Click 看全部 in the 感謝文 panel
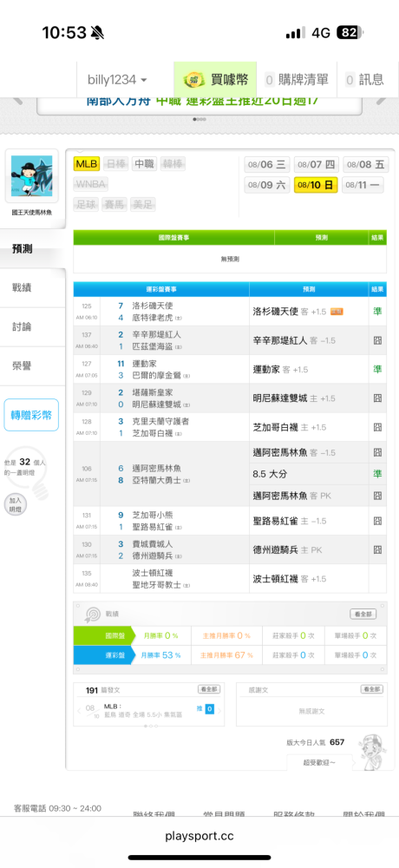This screenshot has width=399, height=868. pyautogui.click(x=372, y=690)
